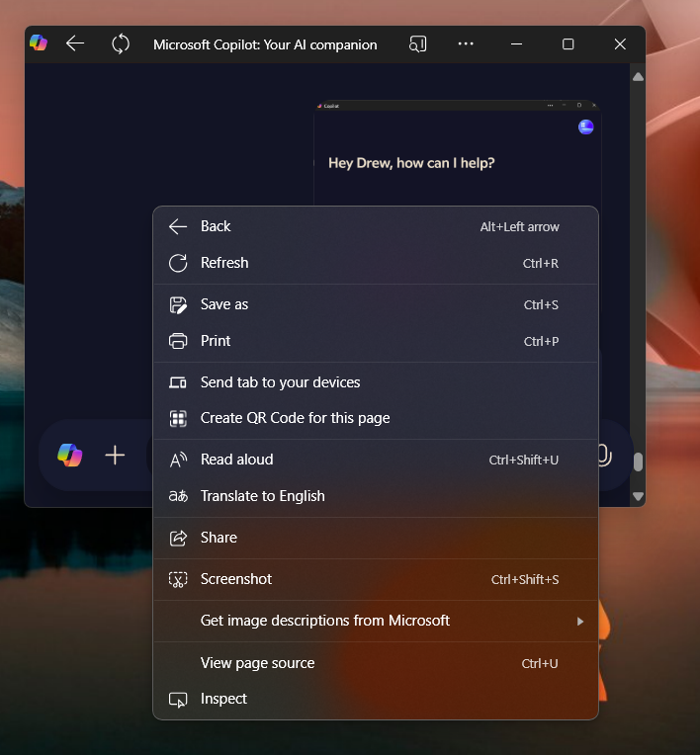
Task: Select Print in the context menu
Action: (376, 341)
